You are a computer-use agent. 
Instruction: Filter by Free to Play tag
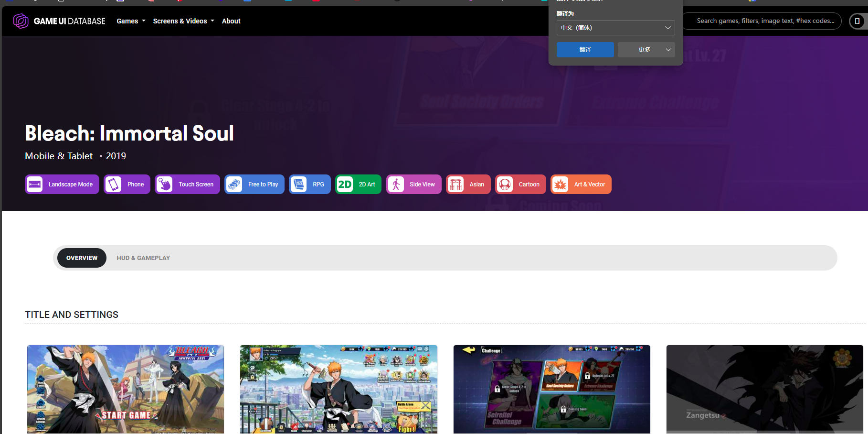pos(254,184)
